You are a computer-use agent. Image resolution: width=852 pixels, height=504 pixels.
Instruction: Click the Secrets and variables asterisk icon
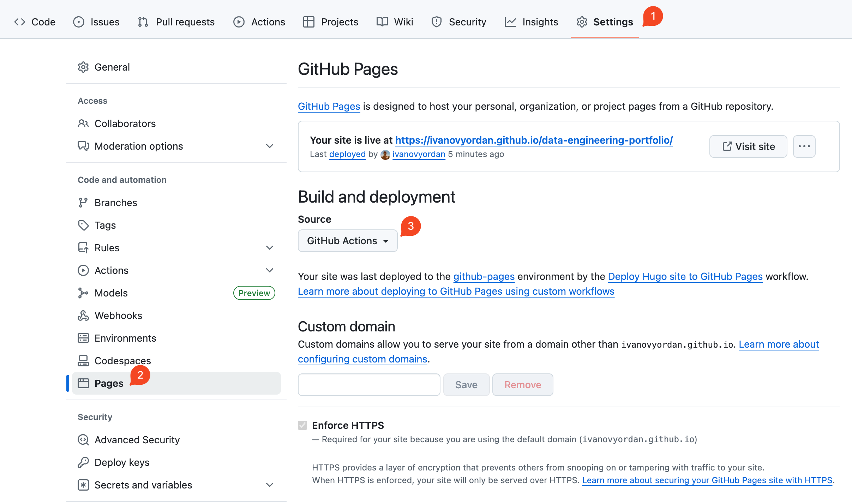pyautogui.click(x=83, y=485)
